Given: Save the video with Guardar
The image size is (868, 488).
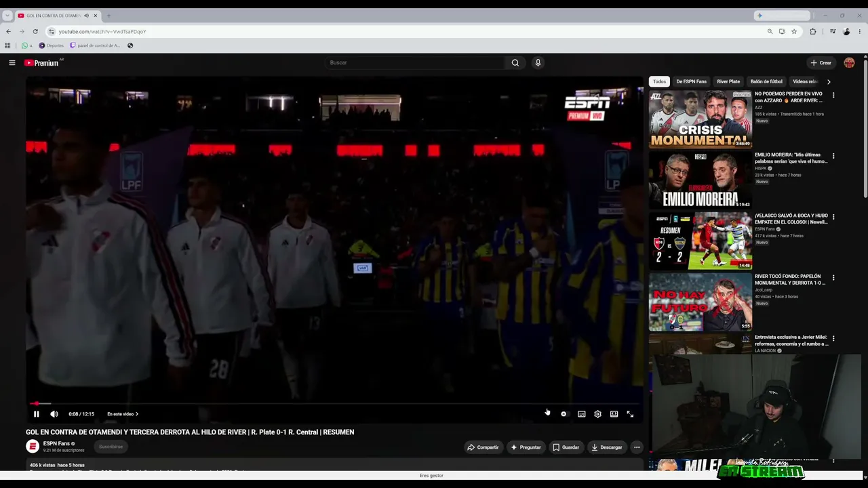Looking at the screenshot, I should (x=566, y=447).
